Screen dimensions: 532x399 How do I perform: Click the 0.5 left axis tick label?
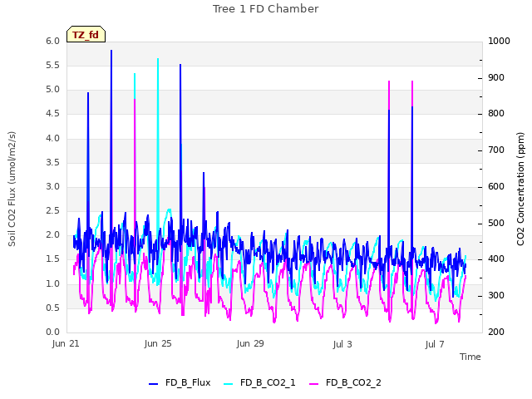[x=52, y=308]
